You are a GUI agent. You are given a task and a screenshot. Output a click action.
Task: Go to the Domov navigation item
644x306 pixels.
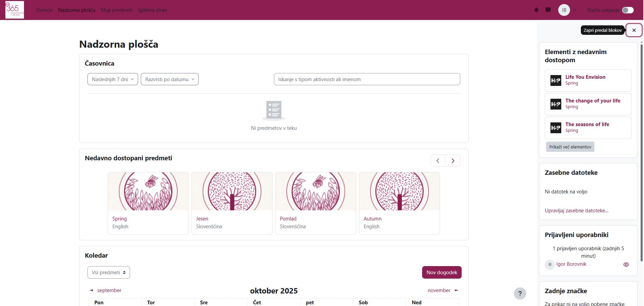click(44, 10)
